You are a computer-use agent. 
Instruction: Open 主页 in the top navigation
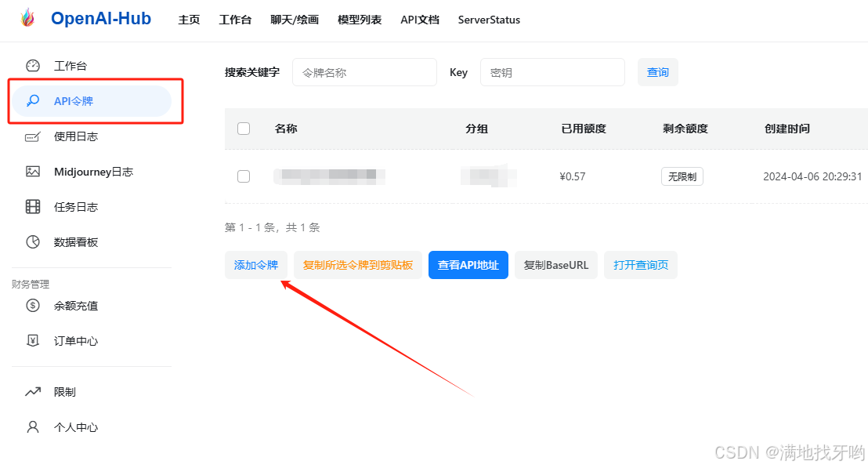coord(189,20)
